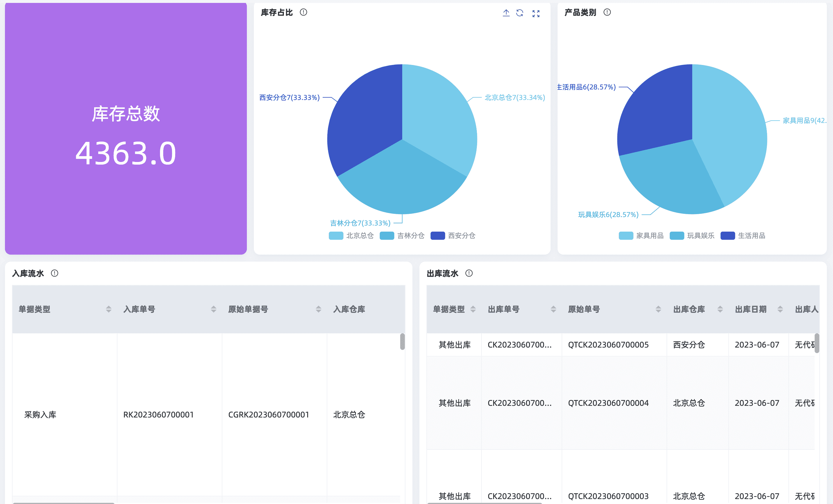
Task: Click the info icon beside 出库流水 title
Action: pyautogui.click(x=469, y=273)
